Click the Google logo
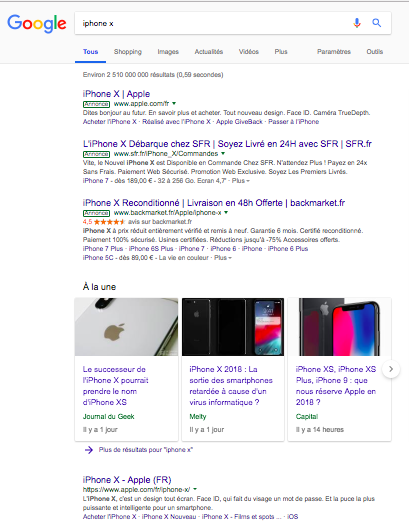 click(37, 23)
